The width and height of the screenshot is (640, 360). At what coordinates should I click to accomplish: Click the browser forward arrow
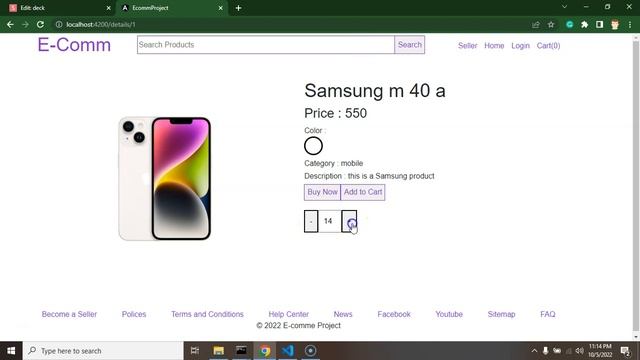(25, 24)
